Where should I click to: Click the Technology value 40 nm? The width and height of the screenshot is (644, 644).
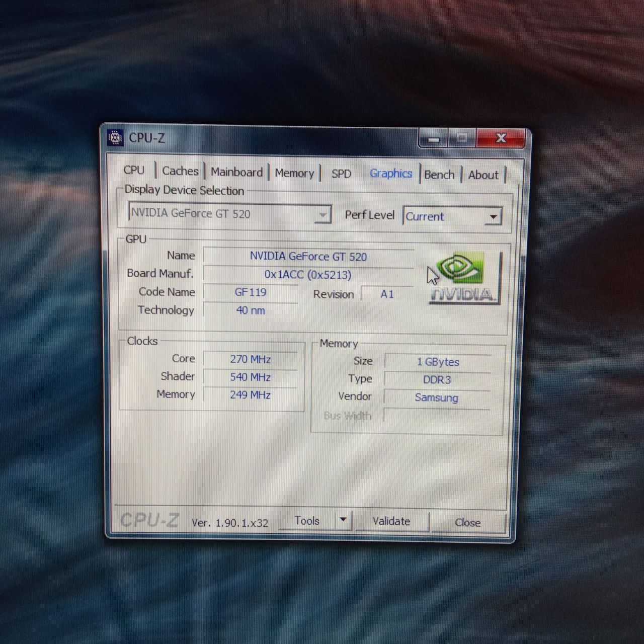point(251,310)
